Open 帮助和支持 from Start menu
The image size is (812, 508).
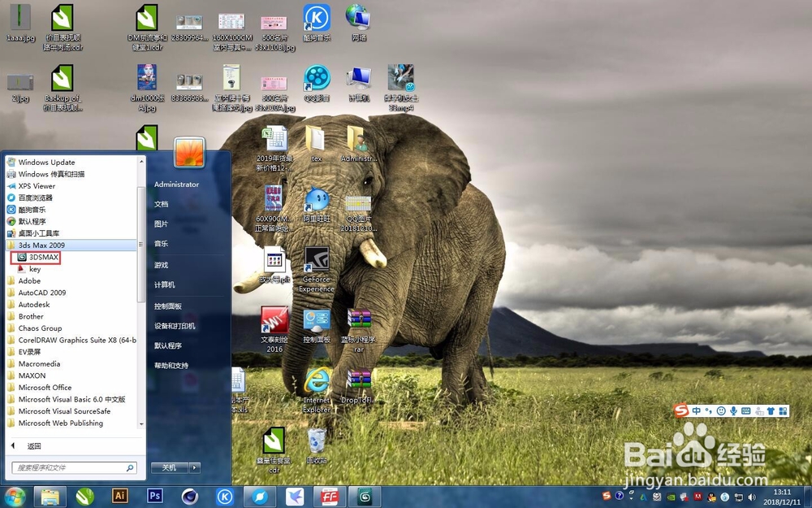click(171, 366)
